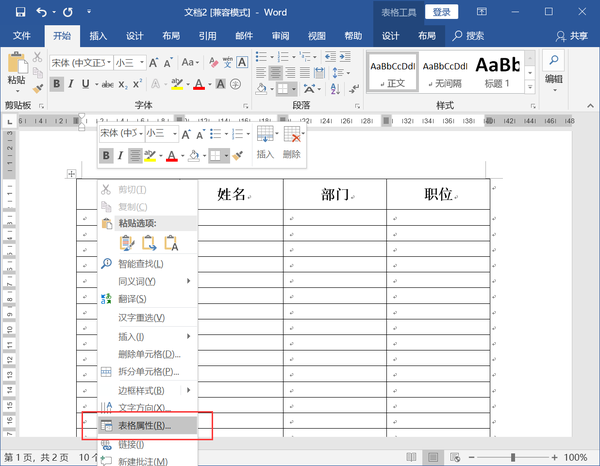Click the 共享 share button
Screen dimensions: 600x466
572,36
